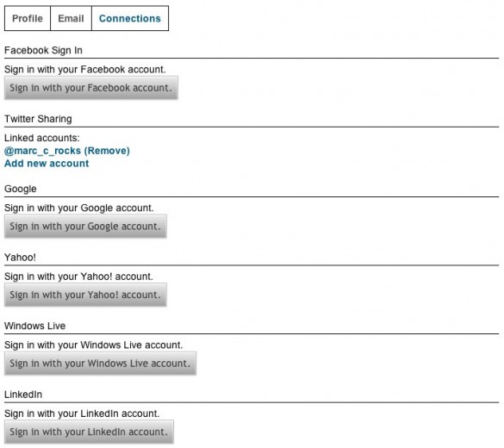Click the Linked accounts label

pos(42,138)
